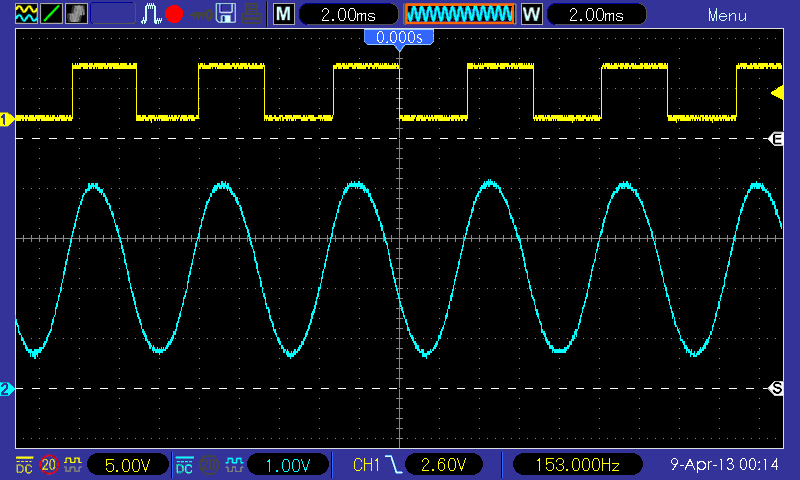
Task: Toggle the CH2 DC coupling indicator
Action: [184, 465]
